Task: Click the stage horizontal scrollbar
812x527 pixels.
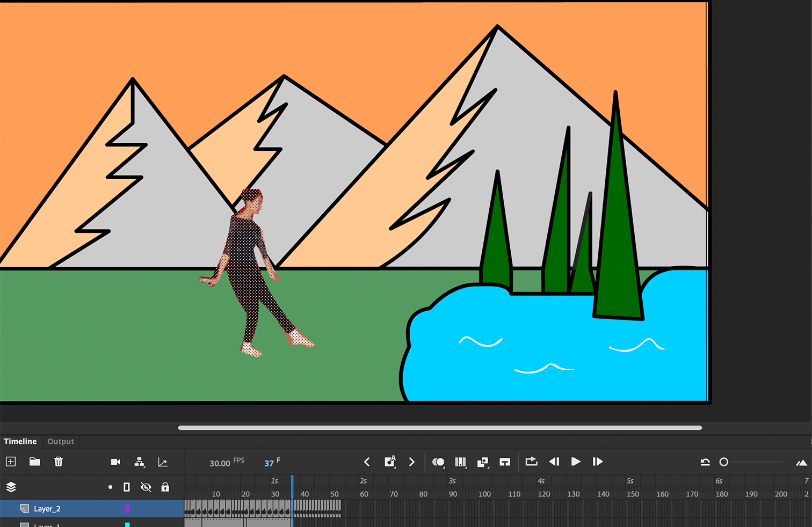Action: 440,428
